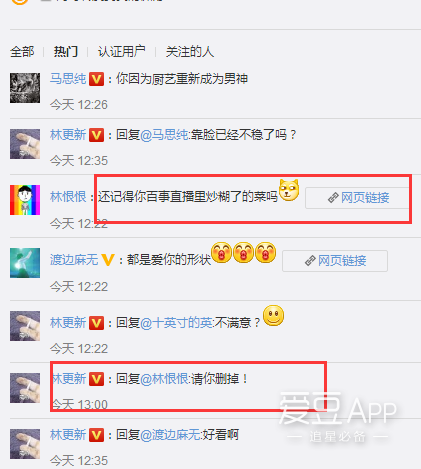Open the @林根根 mention in the 请你删掉 reply
Viewport: 421px width, 469px height.
pos(164,379)
